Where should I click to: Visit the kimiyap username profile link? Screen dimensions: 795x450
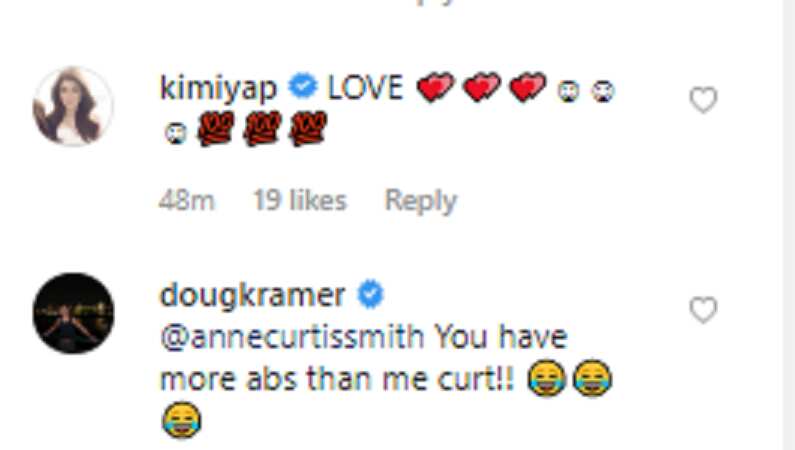(219, 88)
